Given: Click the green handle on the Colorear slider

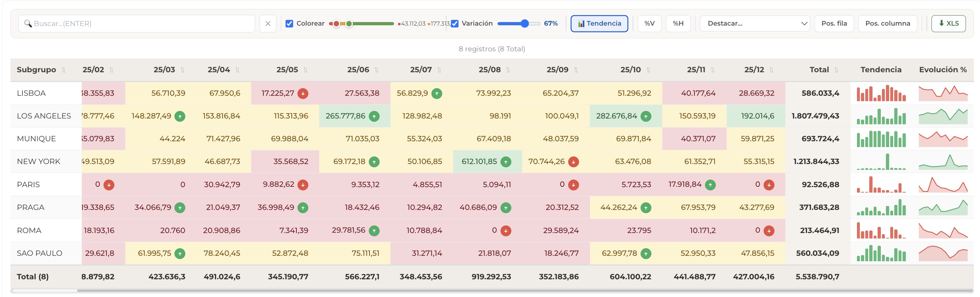Looking at the screenshot, I should coord(349,23).
